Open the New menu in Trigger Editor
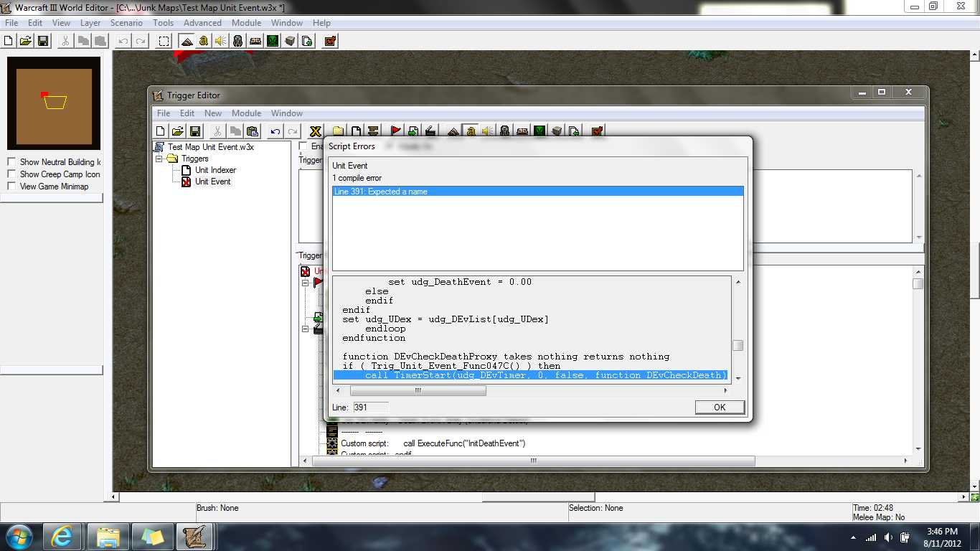This screenshot has height=551, width=980. coord(213,113)
